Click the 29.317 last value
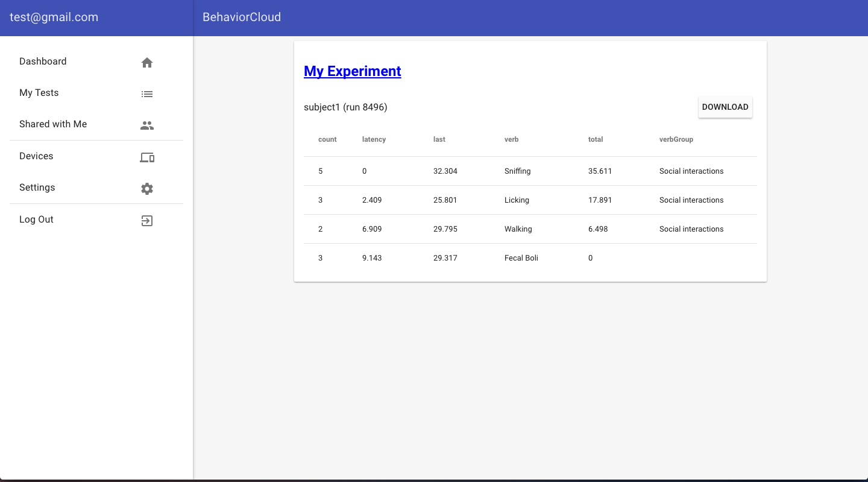The image size is (868, 482). click(x=445, y=258)
